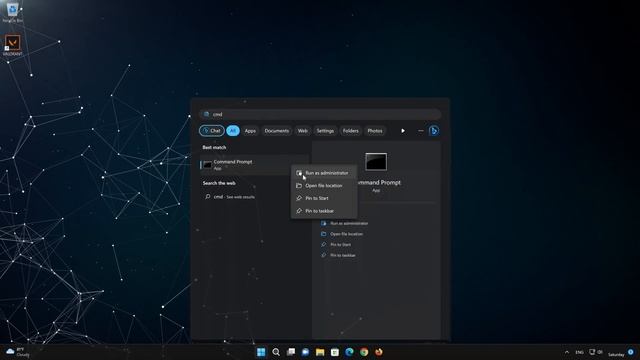The width and height of the screenshot is (640, 360).
Task: Click Pin to Start in preview pane
Action: (x=336, y=244)
